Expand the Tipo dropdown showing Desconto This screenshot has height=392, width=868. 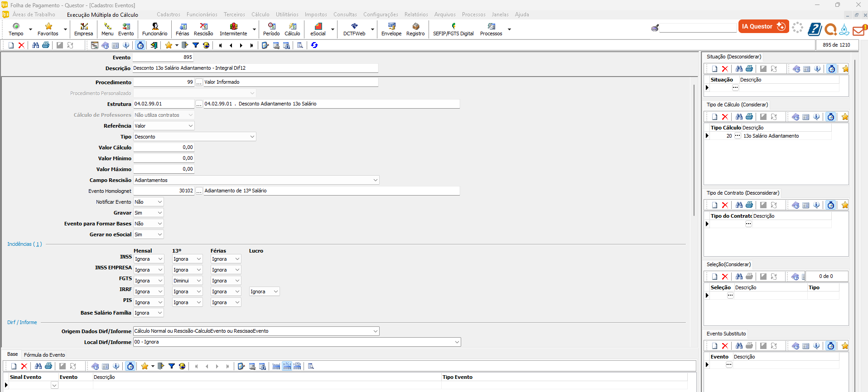(252, 137)
